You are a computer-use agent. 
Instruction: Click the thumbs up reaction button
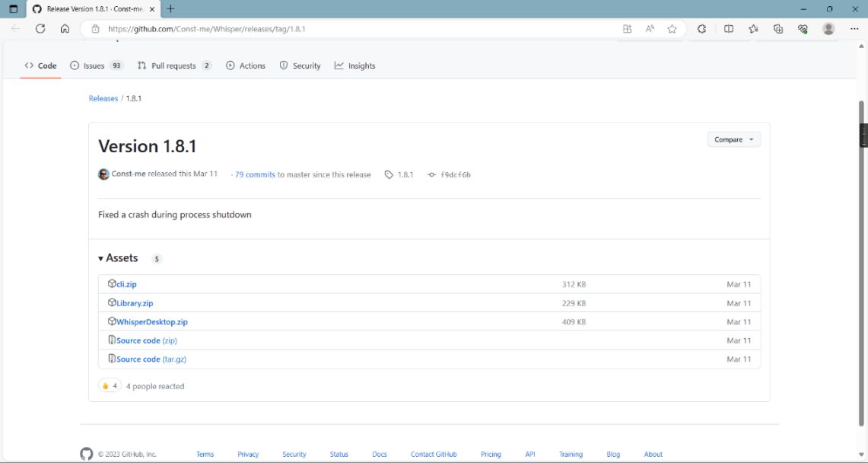[110, 385]
